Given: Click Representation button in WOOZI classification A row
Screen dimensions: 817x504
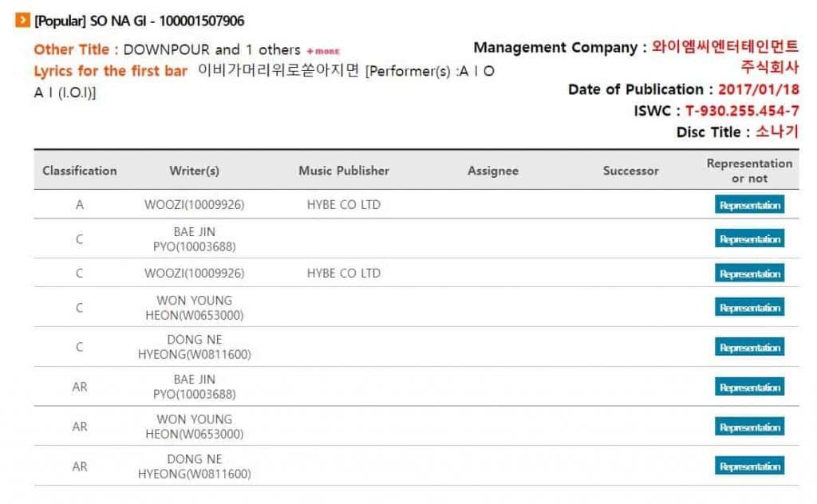Looking at the screenshot, I should [x=749, y=205].
